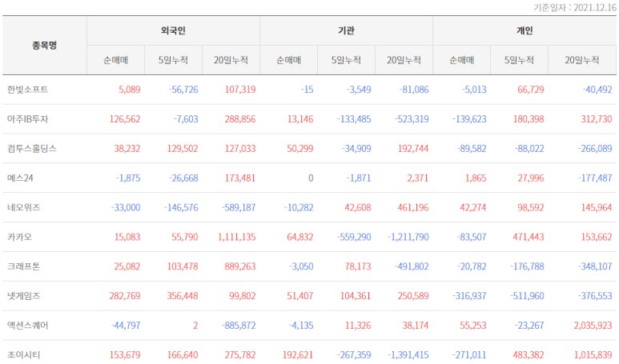Click the 282,769 value for 넷게임즈
Viewport: 619px width, 364px height.
pyautogui.click(x=125, y=296)
